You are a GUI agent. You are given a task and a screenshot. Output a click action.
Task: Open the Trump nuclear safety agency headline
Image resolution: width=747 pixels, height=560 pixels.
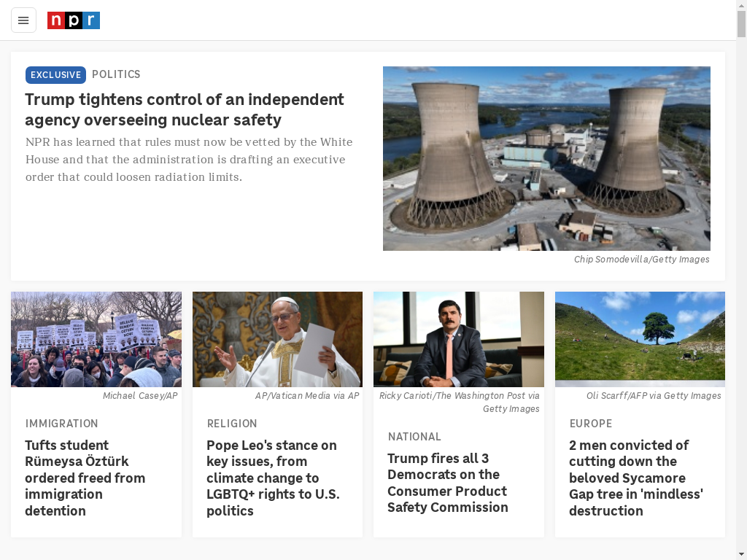pos(185,109)
